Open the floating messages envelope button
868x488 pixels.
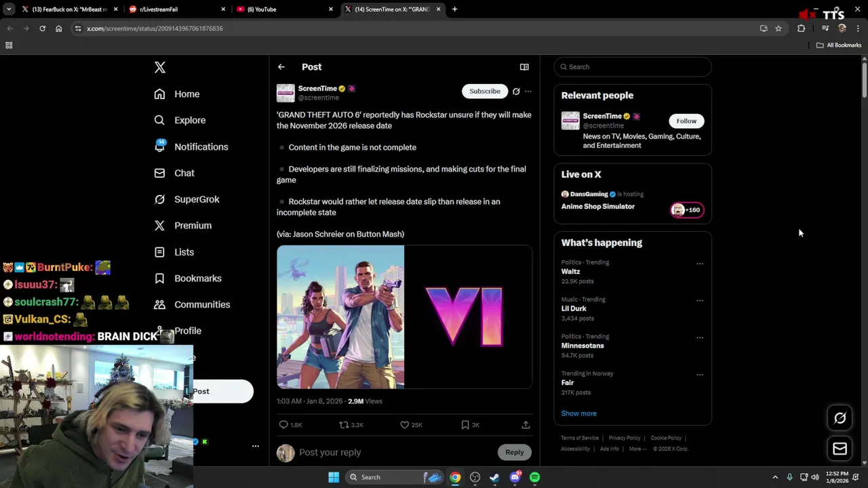tap(840, 449)
